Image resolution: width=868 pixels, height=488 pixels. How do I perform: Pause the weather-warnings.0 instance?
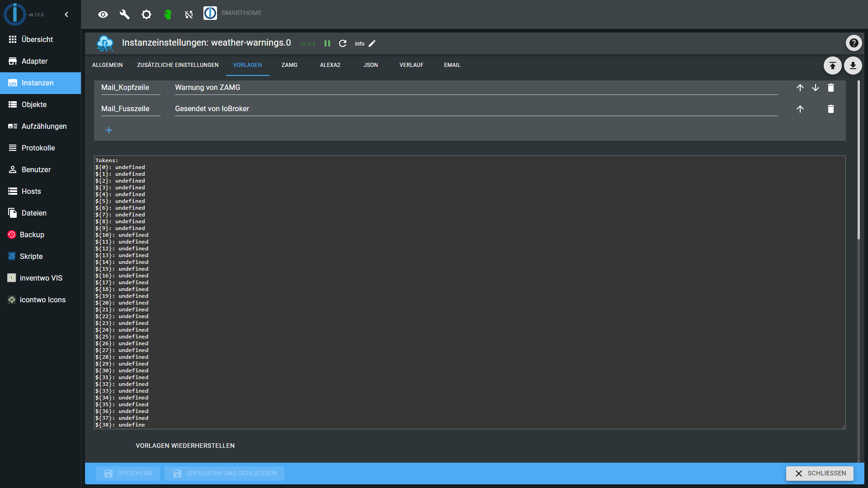point(327,43)
